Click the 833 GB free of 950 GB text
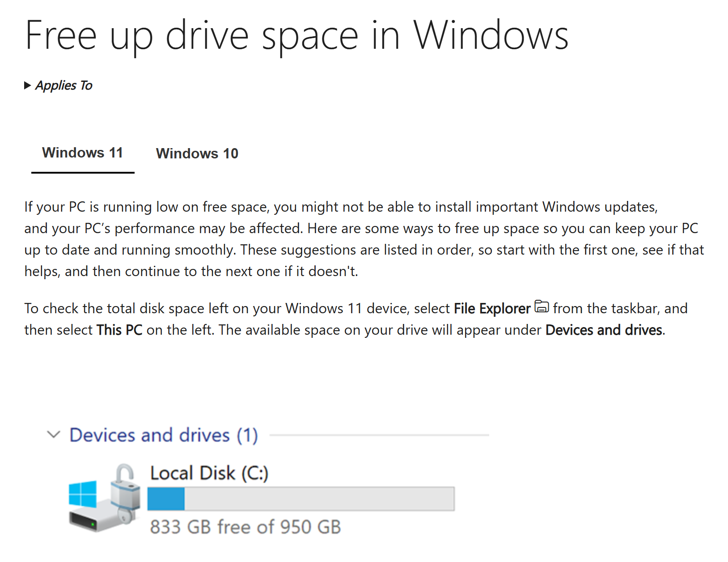Screen dimensions: 728x562 tap(245, 527)
